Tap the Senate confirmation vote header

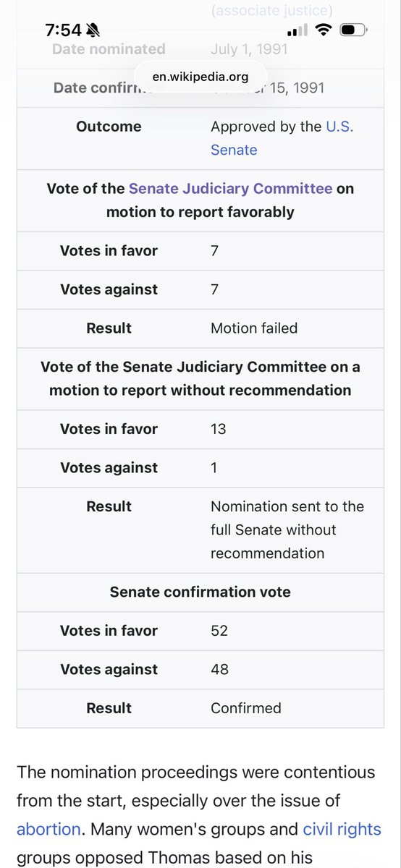click(x=200, y=592)
